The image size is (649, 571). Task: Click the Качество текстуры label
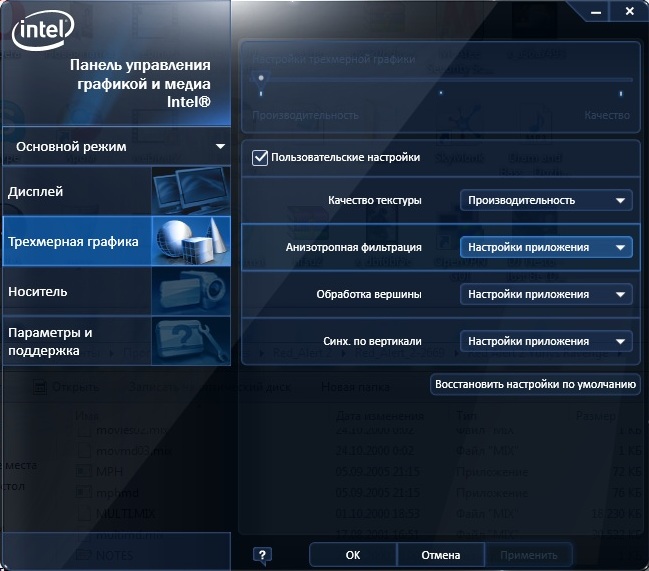pyautogui.click(x=375, y=200)
